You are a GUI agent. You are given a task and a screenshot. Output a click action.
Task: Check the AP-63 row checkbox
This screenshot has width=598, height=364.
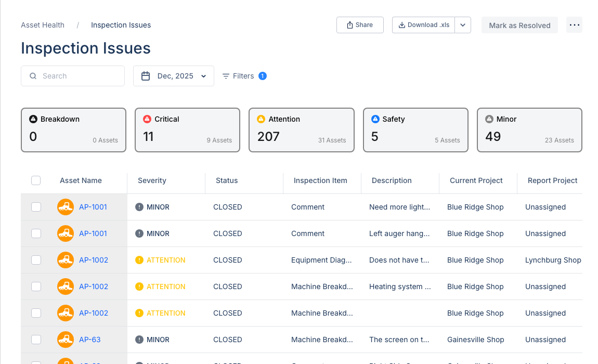36,340
